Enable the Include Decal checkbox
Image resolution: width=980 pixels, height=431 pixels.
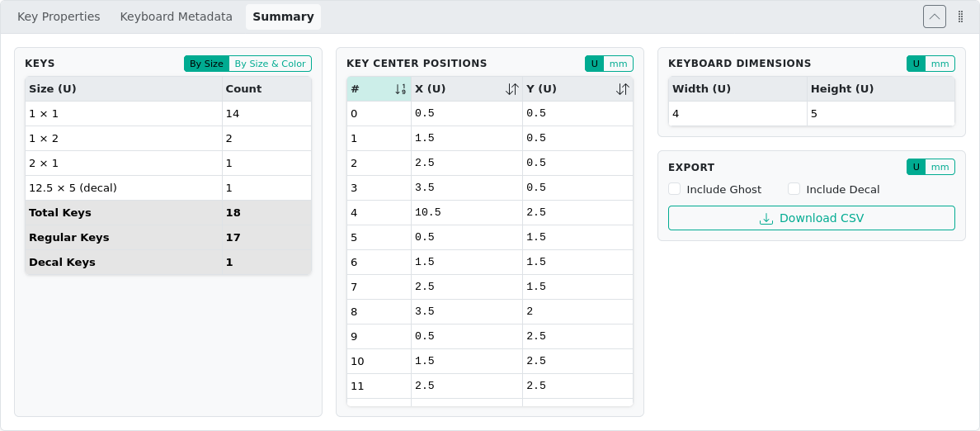coord(794,189)
